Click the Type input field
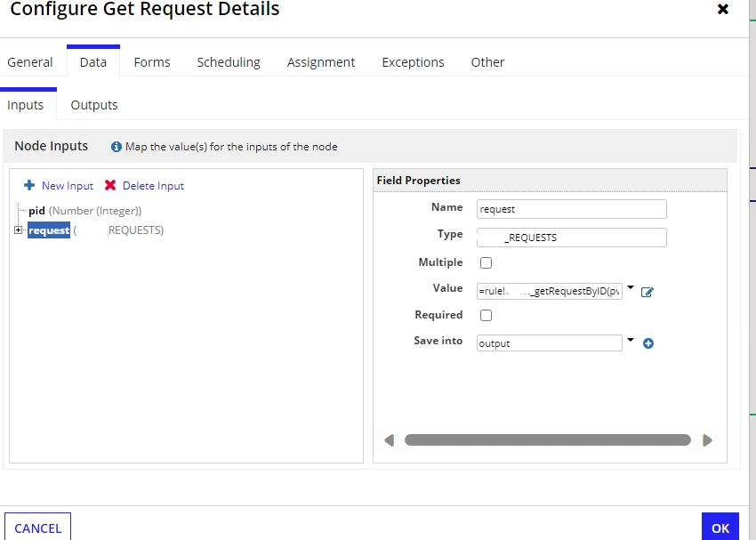 click(572, 238)
